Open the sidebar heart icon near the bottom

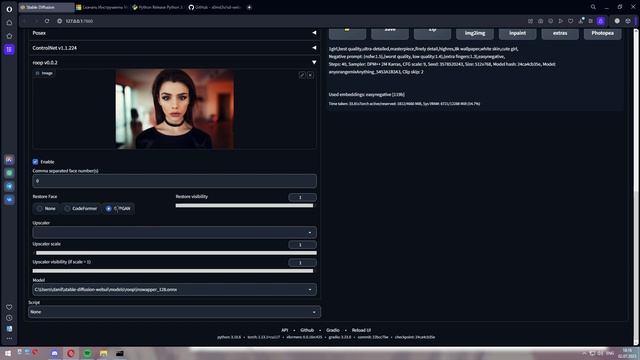(x=9, y=307)
